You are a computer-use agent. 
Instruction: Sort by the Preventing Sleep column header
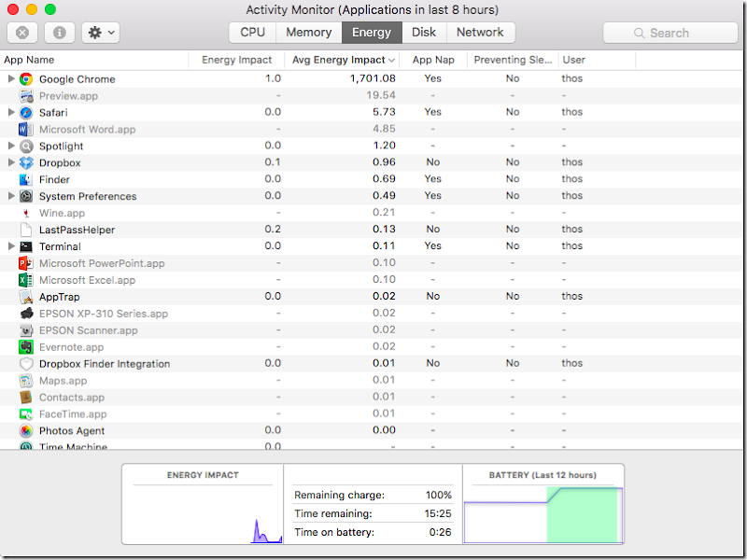tap(513, 60)
